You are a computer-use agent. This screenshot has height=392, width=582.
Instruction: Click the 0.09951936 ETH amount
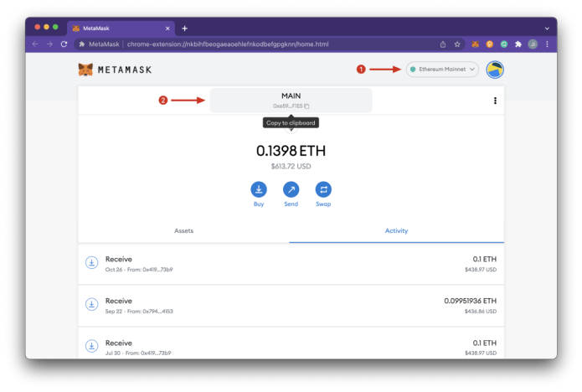coord(471,301)
